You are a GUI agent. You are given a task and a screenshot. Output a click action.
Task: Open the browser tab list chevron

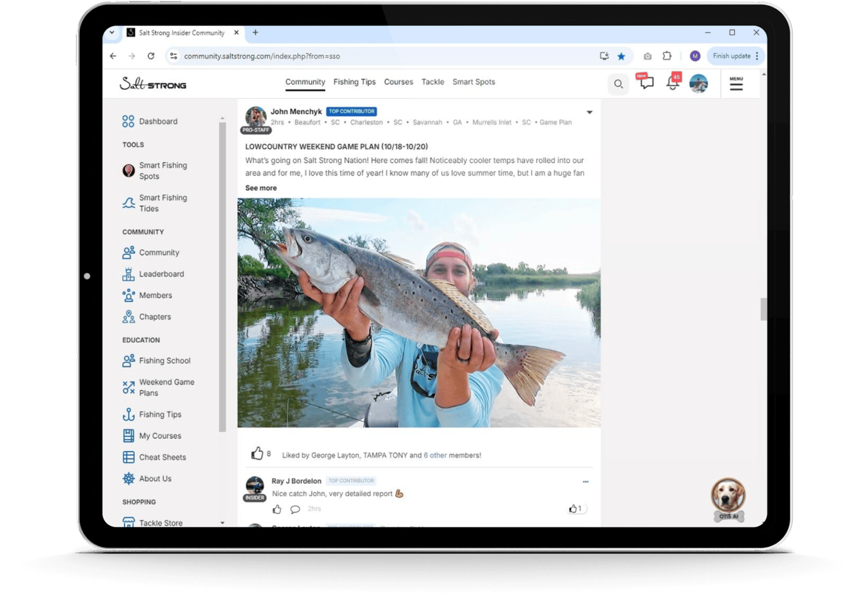pos(112,33)
